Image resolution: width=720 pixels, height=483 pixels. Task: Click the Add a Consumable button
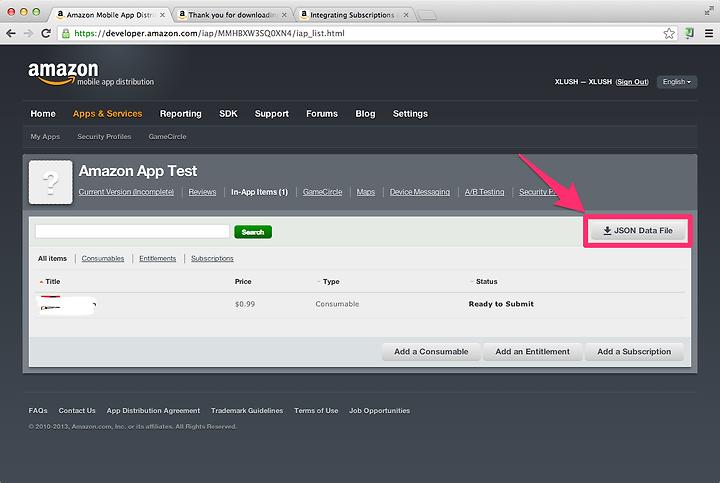coord(431,352)
